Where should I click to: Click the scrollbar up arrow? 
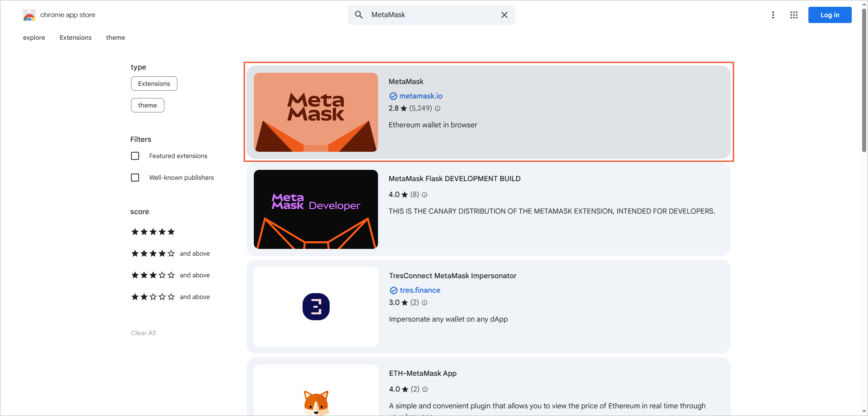pyautogui.click(x=864, y=4)
